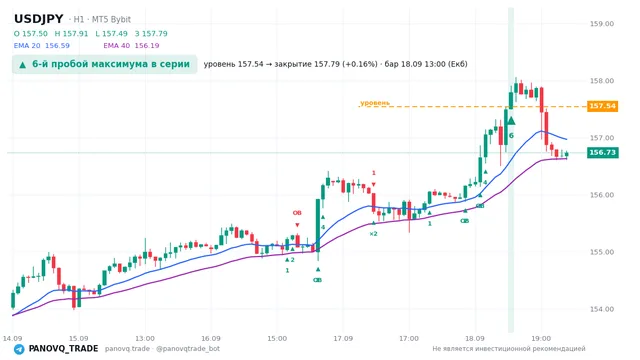Click the 15.09 date on time axis
The image size is (640, 360).
pyautogui.click(x=78, y=338)
